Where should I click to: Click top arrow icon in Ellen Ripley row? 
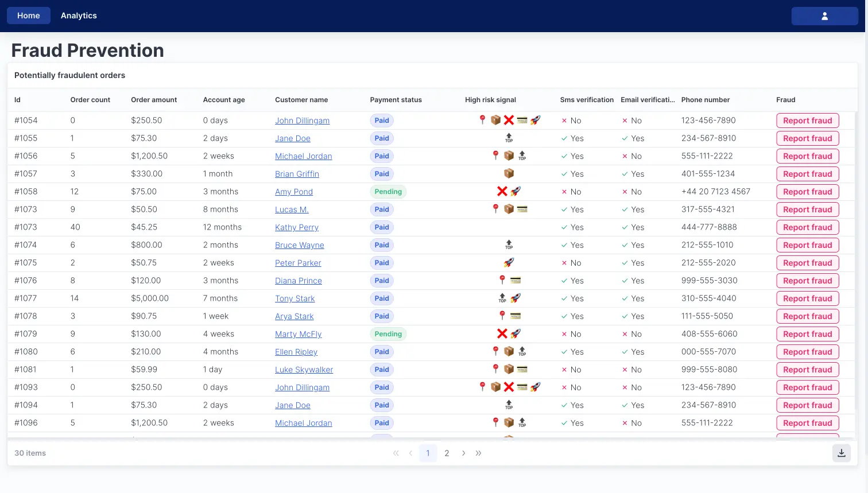tap(522, 351)
